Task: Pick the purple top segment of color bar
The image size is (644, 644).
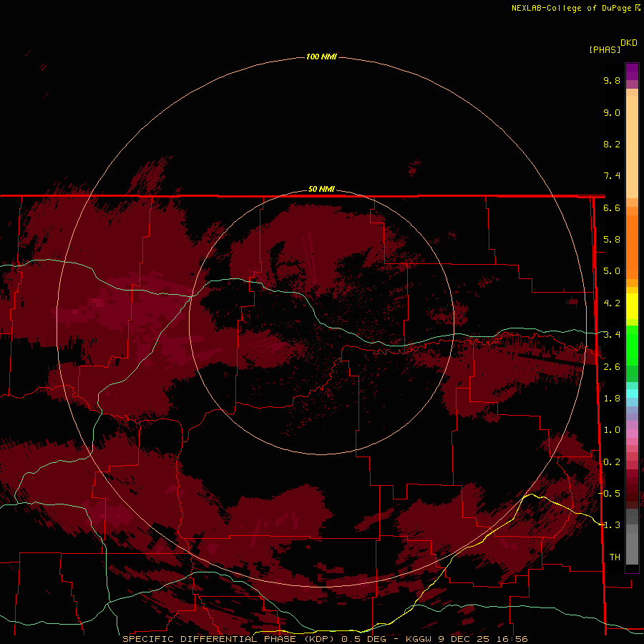Action: (632, 72)
